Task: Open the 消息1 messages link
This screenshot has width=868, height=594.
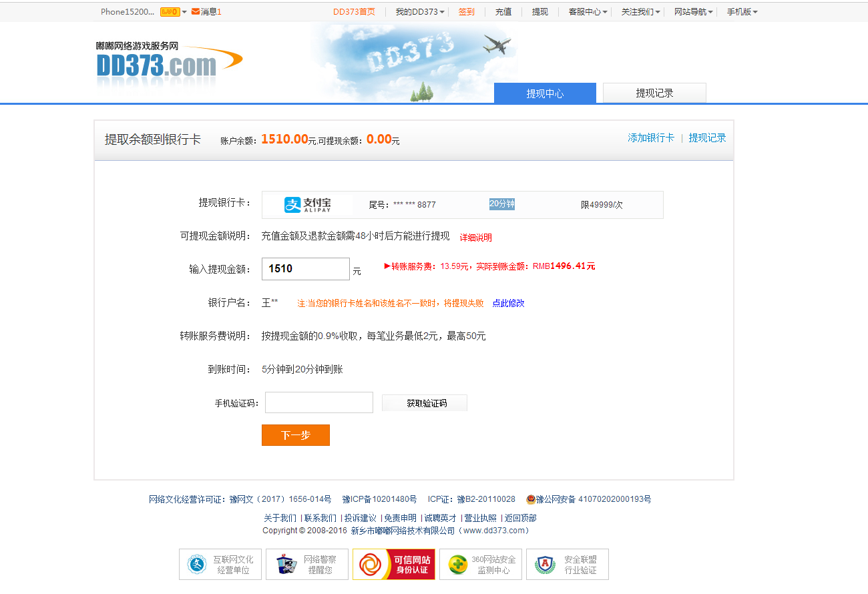Action: pyautogui.click(x=211, y=11)
